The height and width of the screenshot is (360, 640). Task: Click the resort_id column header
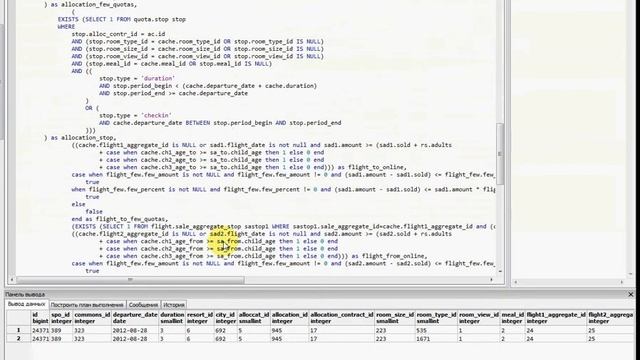(200, 318)
